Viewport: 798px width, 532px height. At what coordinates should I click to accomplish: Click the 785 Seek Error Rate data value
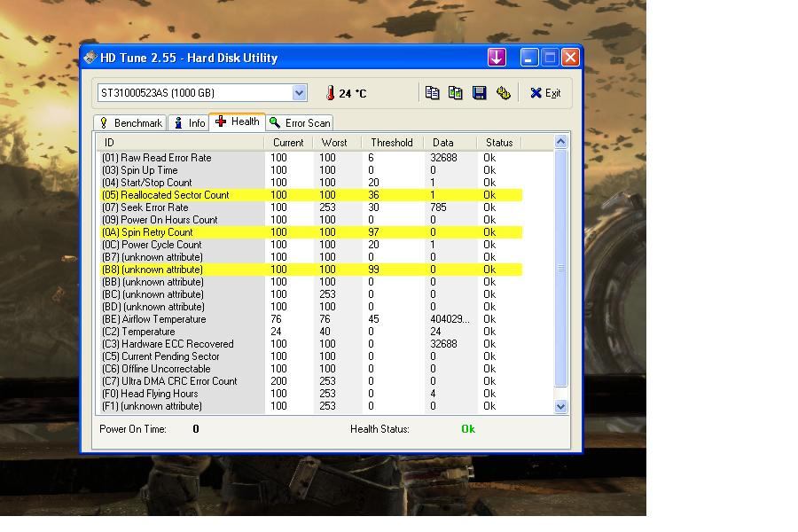(x=438, y=207)
